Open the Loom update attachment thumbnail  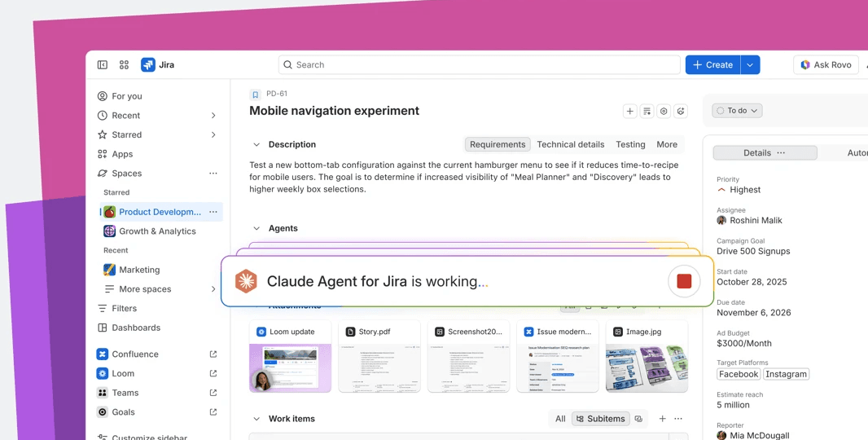(x=290, y=356)
